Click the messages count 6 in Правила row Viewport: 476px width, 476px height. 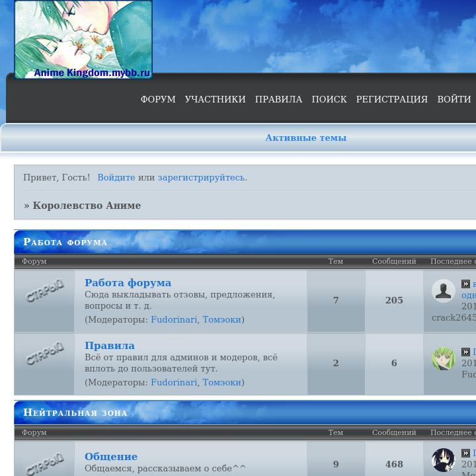coord(394,363)
